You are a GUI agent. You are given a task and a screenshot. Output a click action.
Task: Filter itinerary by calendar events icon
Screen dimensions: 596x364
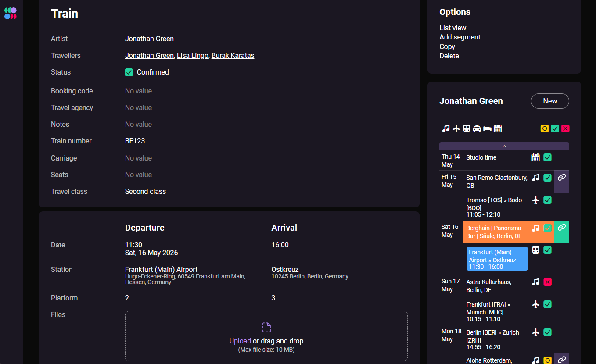[x=498, y=128]
